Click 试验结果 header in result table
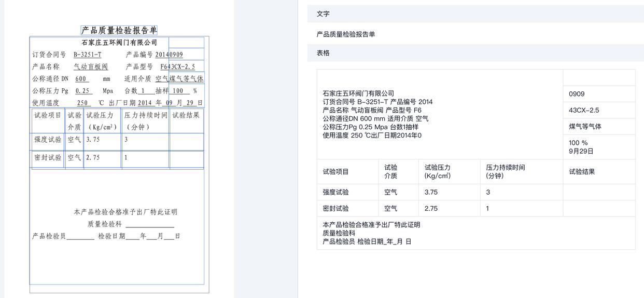Viewport: 644px width, 298px height. tap(599, 171)
